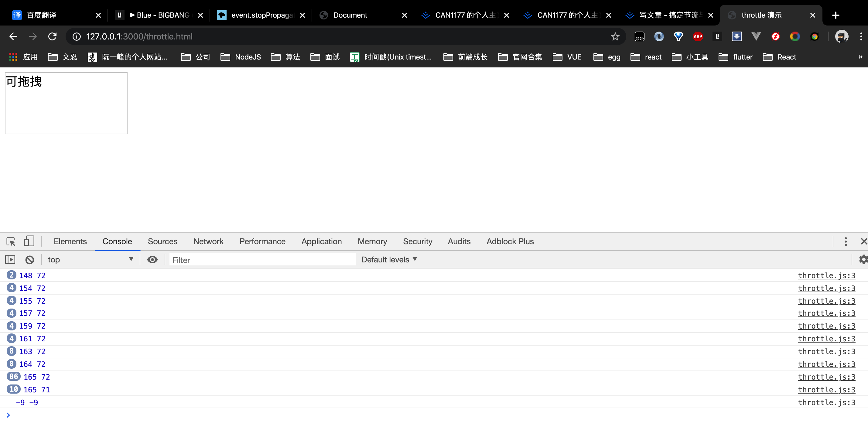Click the inspect element picker icon

(x=11, y=241)
